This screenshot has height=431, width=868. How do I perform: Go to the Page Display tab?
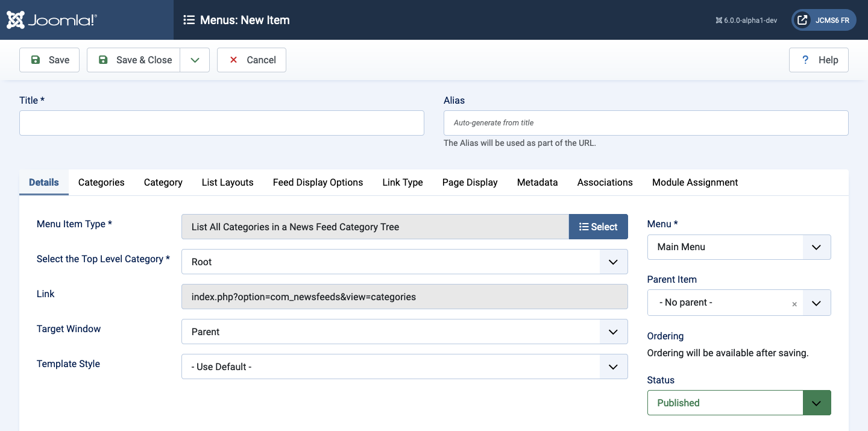[x=470, y=182]
